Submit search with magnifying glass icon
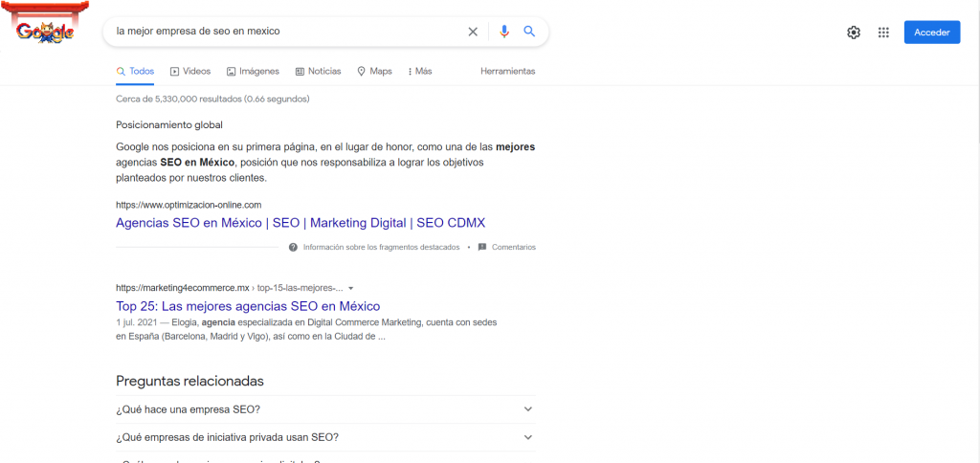Viewport: 980px width, 463px height. 529,32
